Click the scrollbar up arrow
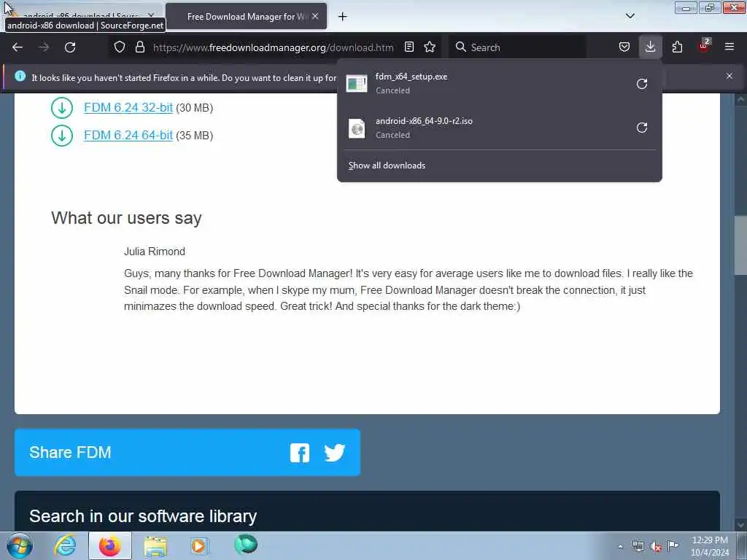 click(x=740, y=100)
